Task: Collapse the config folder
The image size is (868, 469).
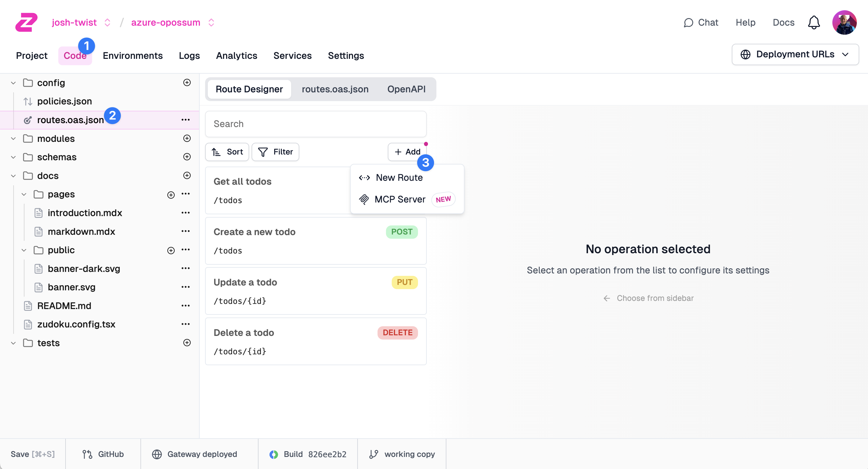Action: [x=14, y=83]
